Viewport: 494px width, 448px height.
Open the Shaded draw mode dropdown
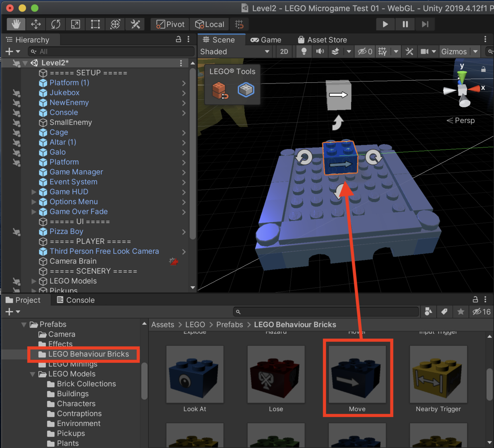235,51
